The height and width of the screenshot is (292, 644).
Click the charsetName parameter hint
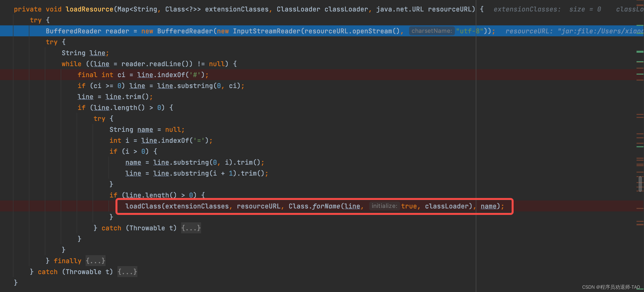point(431,31)
